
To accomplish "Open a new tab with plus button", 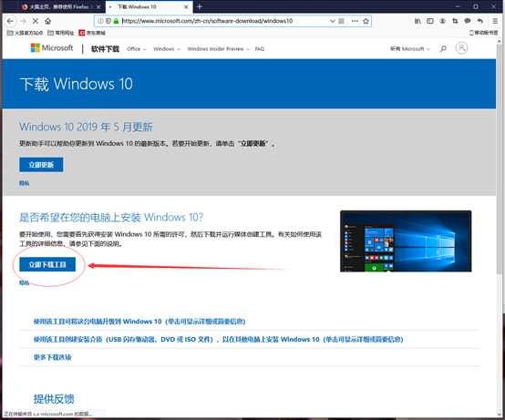I will coord(200,6).
